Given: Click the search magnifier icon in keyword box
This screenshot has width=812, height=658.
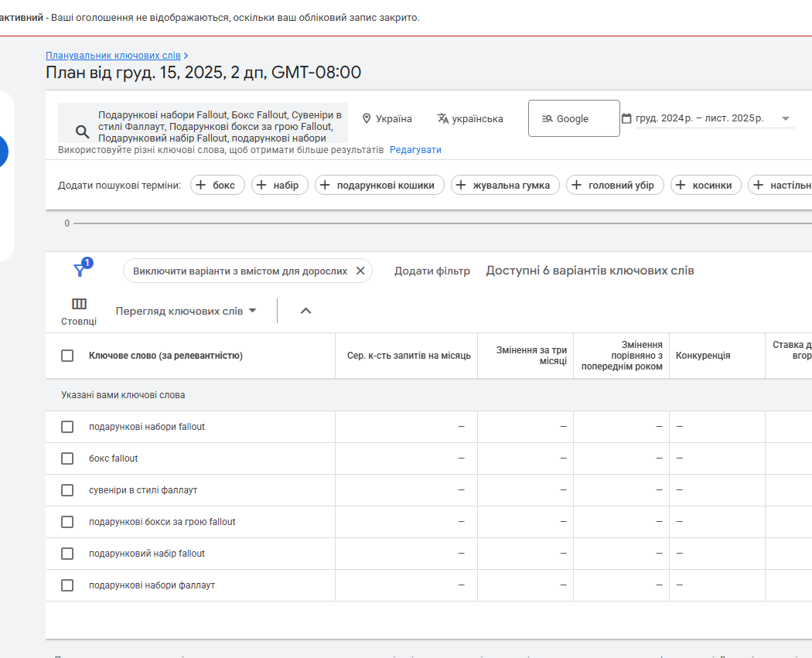Looking at the screenshot, I should tap(82, 131).
